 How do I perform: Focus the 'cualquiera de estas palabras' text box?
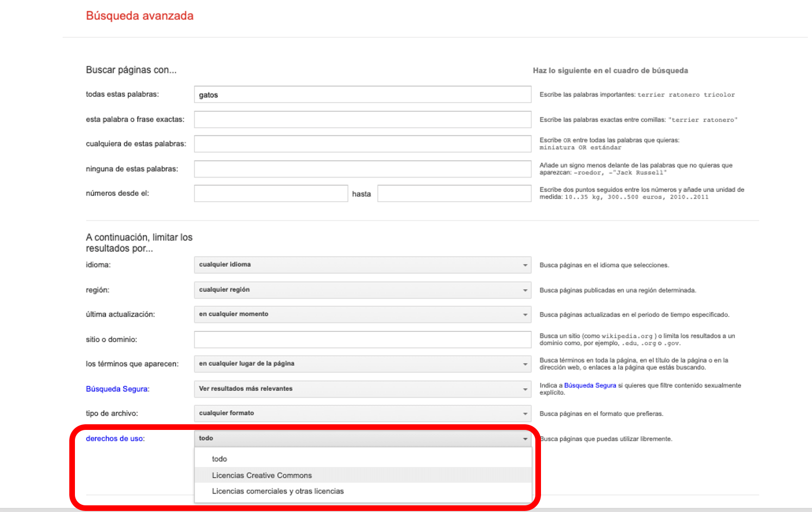362,144
